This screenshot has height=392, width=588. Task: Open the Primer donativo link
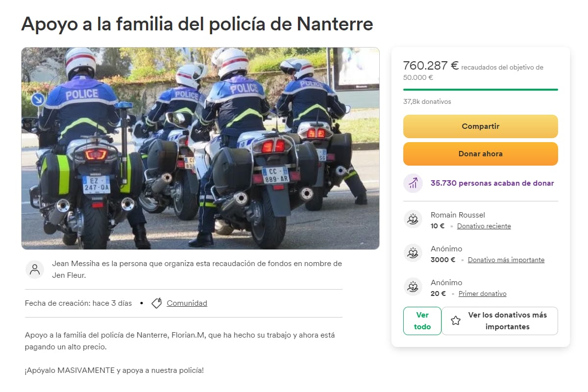[x=482, y=294]
